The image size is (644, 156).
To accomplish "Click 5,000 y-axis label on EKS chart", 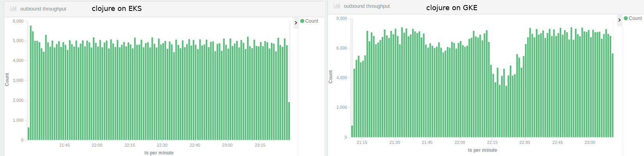I will (x=18, y=41).
